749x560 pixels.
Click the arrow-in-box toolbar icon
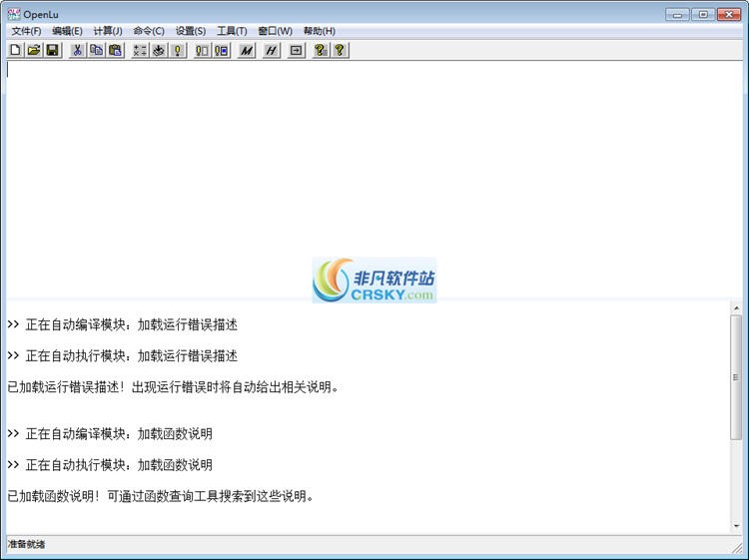(x=296, y=50)
